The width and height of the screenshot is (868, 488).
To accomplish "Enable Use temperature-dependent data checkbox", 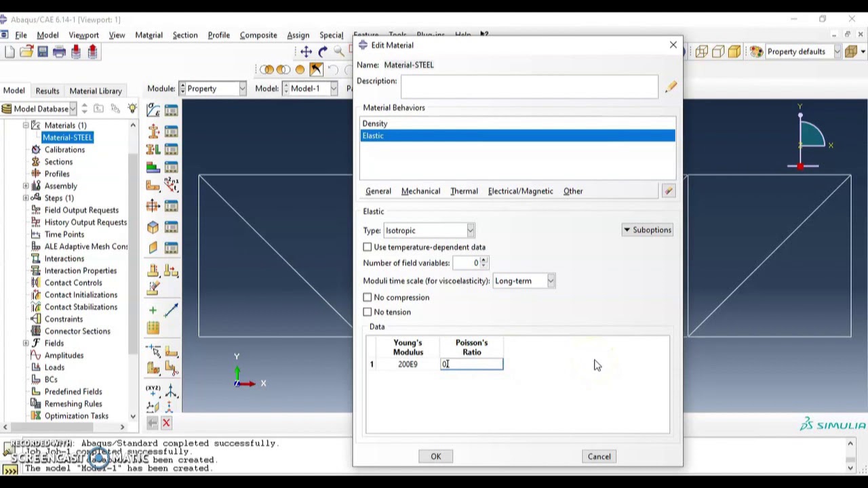I will [x=368, y=247].
